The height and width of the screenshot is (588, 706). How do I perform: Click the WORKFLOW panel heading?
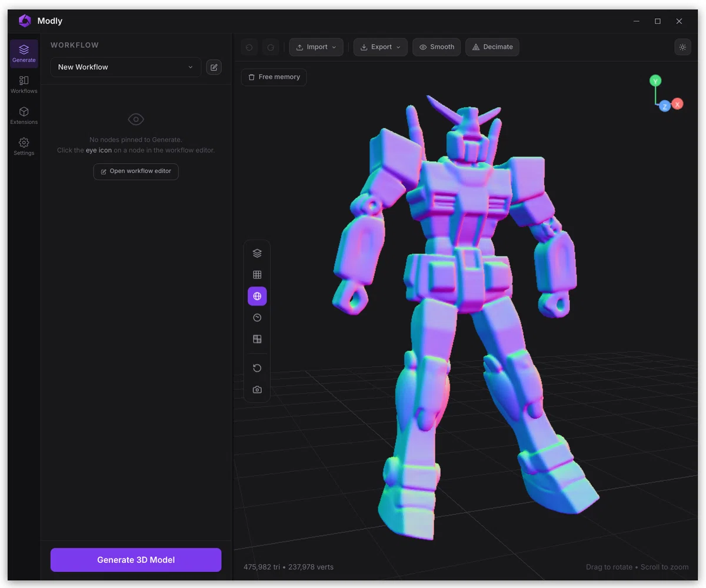(75, 45)
